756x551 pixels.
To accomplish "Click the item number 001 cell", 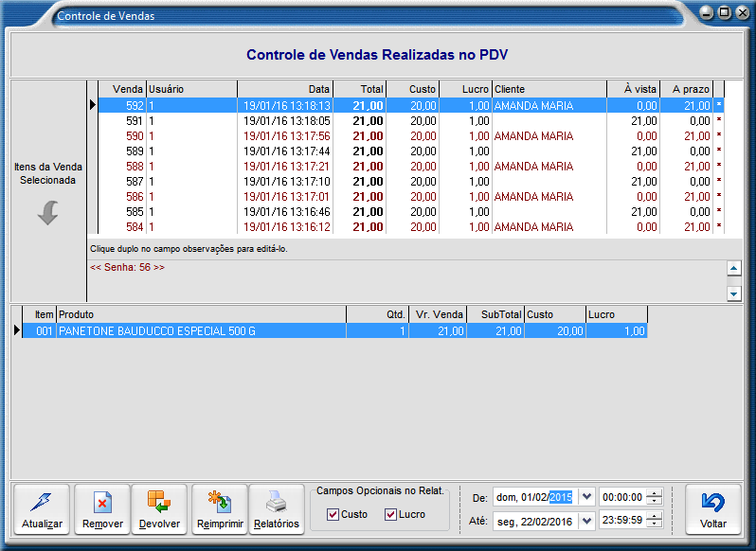I will click(x=40, y=331).
